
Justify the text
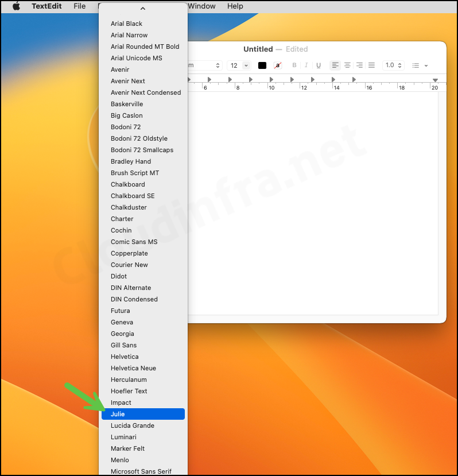(371, 65)
